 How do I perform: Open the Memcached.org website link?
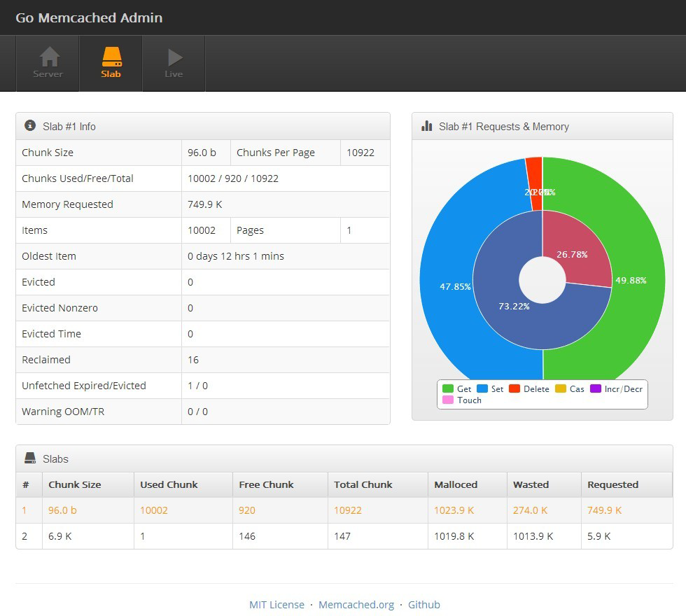coord(356,604)
